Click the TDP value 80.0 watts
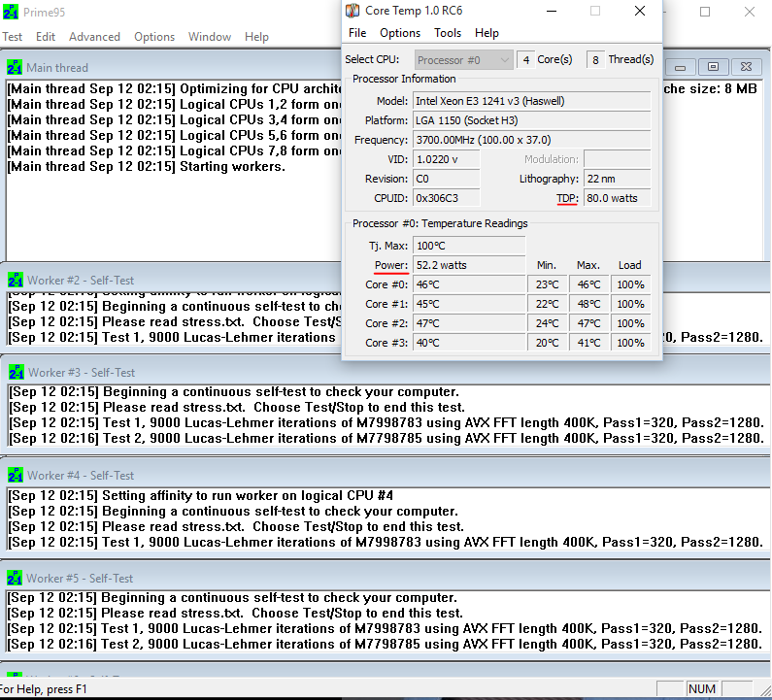 click(x=617, y=198)
